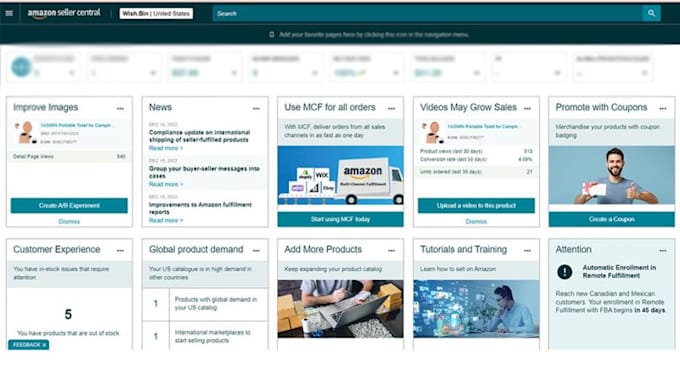Click the Detail Page Views row

(69, 157)
